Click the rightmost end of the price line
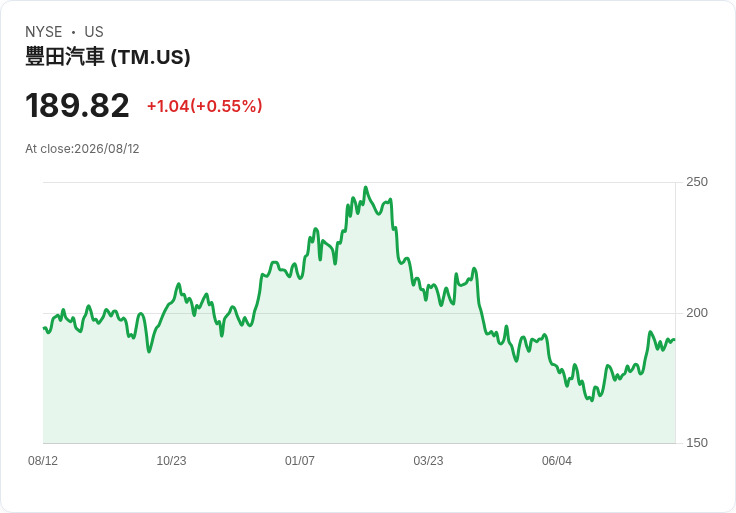This screenshot has width=736, height=513. (675, 340)
